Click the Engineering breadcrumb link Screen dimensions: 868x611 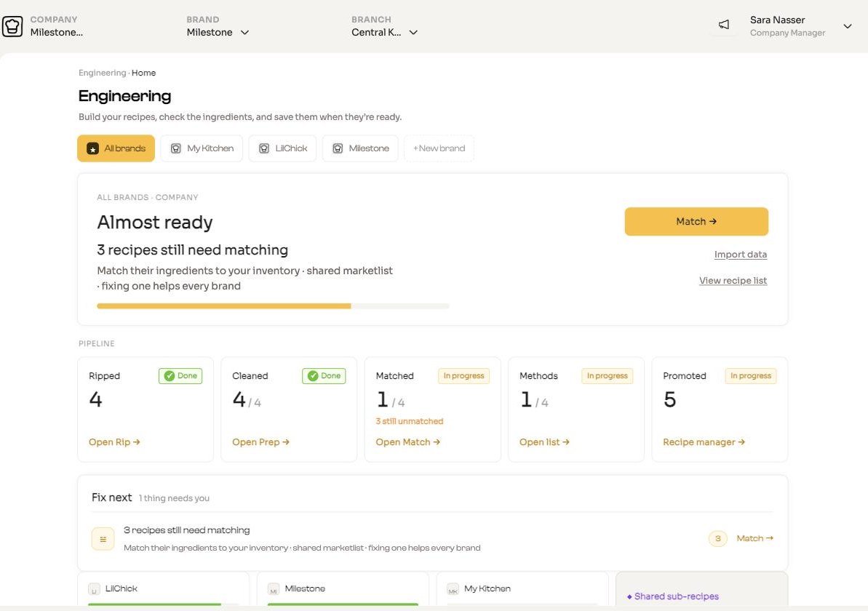[x=103, y=73]
